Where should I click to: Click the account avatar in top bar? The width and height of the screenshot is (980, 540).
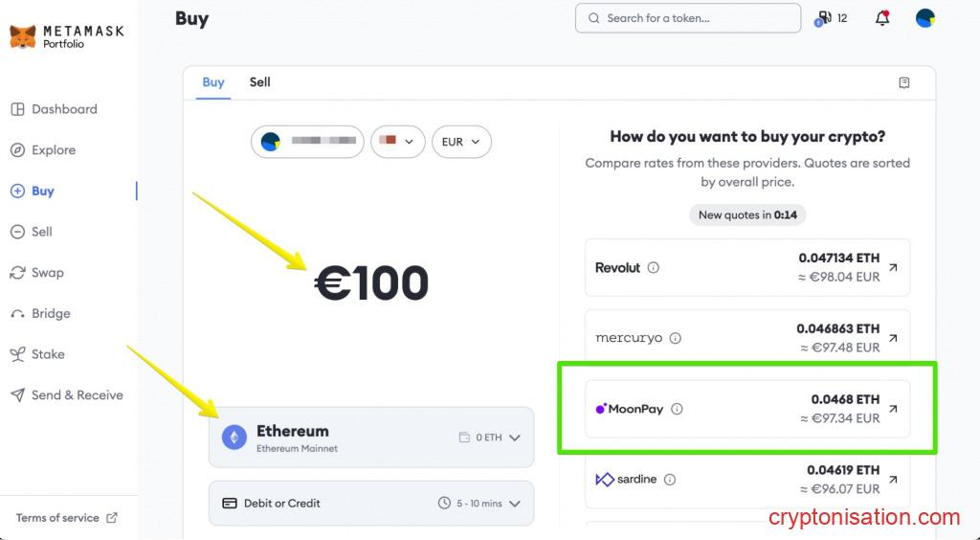(924, 18)
